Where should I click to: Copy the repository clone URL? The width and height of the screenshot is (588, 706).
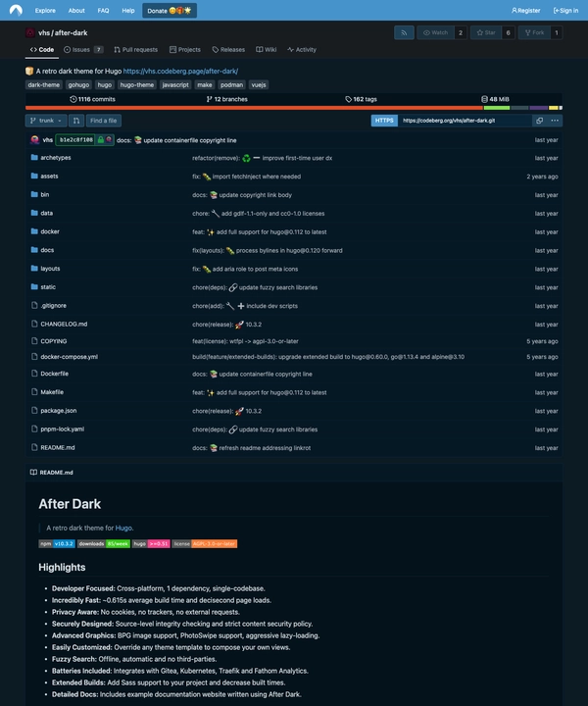pos(539,121)
